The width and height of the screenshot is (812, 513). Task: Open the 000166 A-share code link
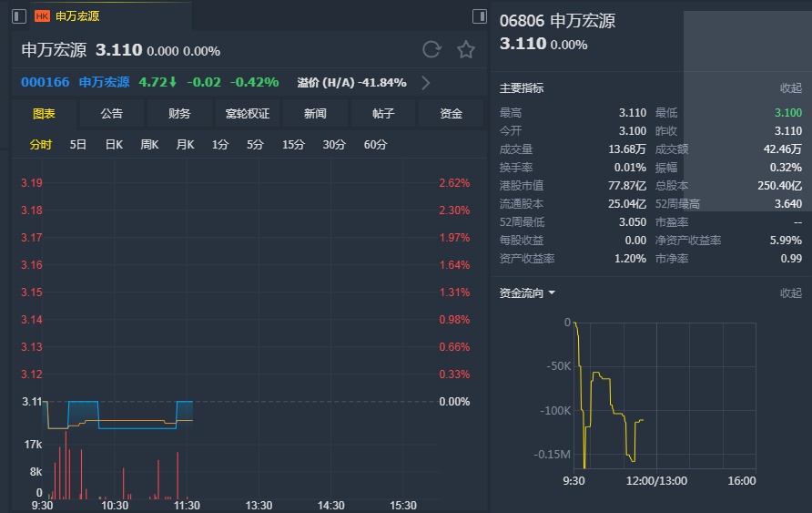45,82
